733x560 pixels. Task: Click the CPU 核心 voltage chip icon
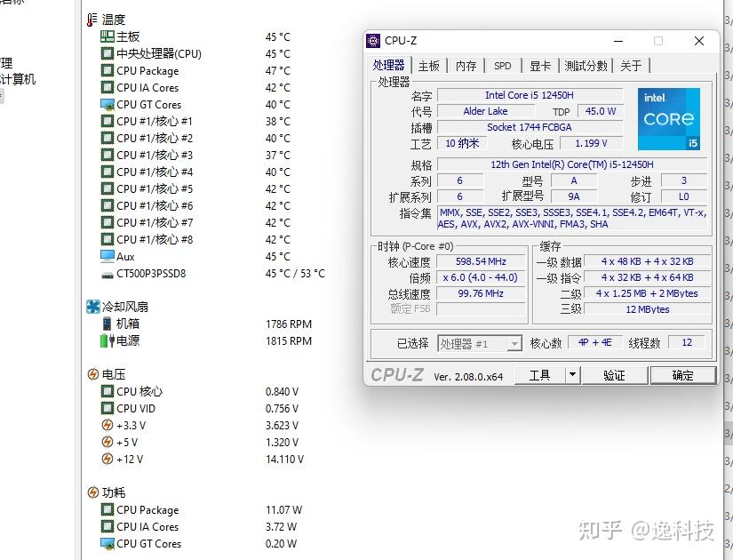(x=107, y=391)
